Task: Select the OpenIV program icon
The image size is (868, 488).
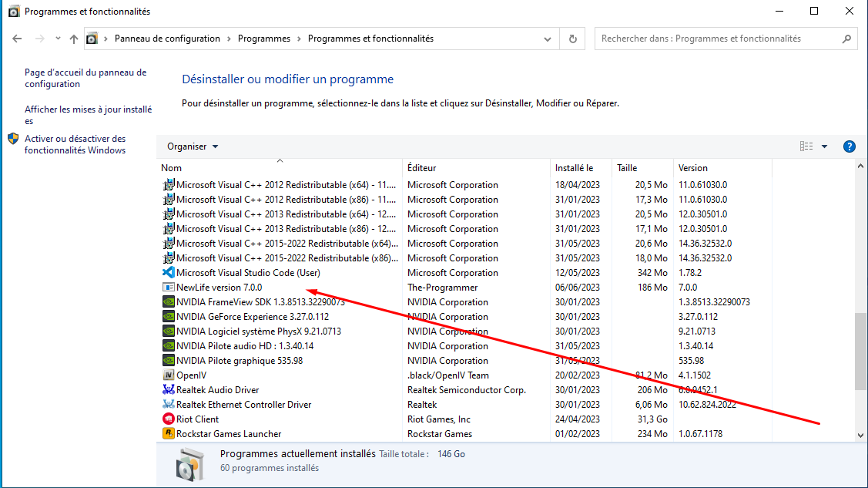Action: (168, 375)
